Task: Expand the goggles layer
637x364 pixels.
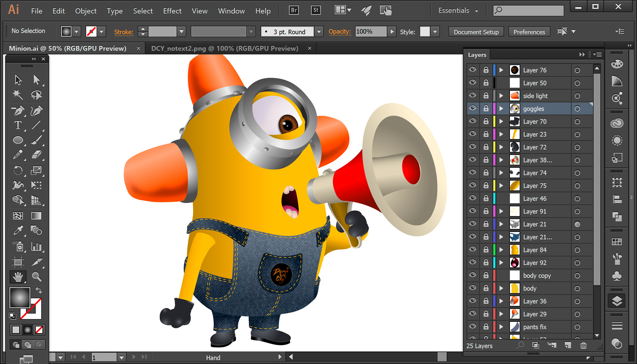Action: tap(501, 109)
